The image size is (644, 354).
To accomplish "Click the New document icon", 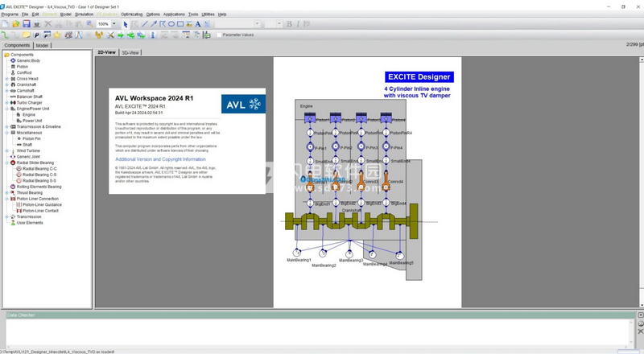I will 6,24.
